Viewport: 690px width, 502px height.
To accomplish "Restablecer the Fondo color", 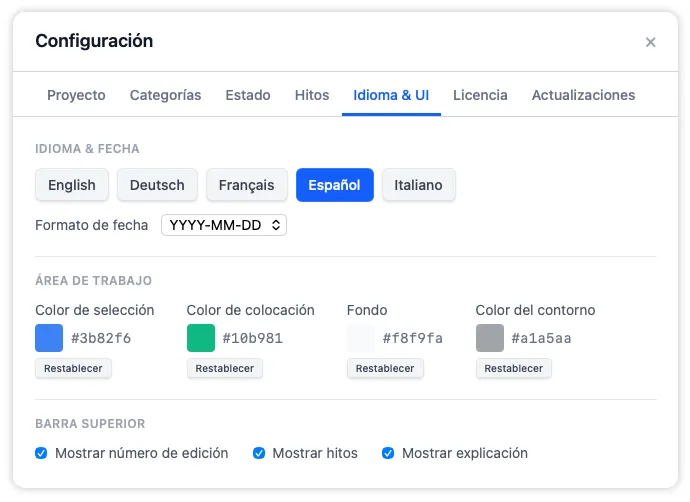I will pos(385,368).
